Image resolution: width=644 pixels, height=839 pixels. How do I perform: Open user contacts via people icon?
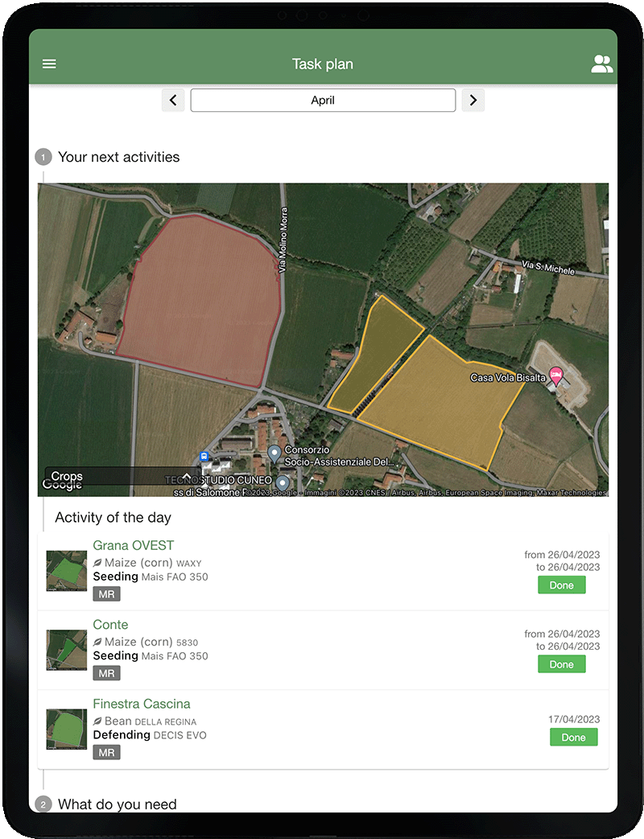[x=601, y=63]
